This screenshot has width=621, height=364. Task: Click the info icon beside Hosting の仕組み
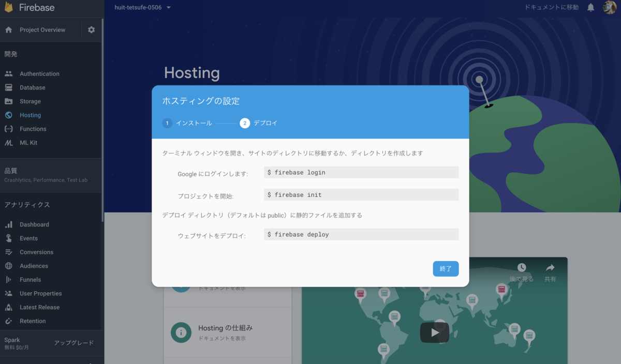[181, 332]
